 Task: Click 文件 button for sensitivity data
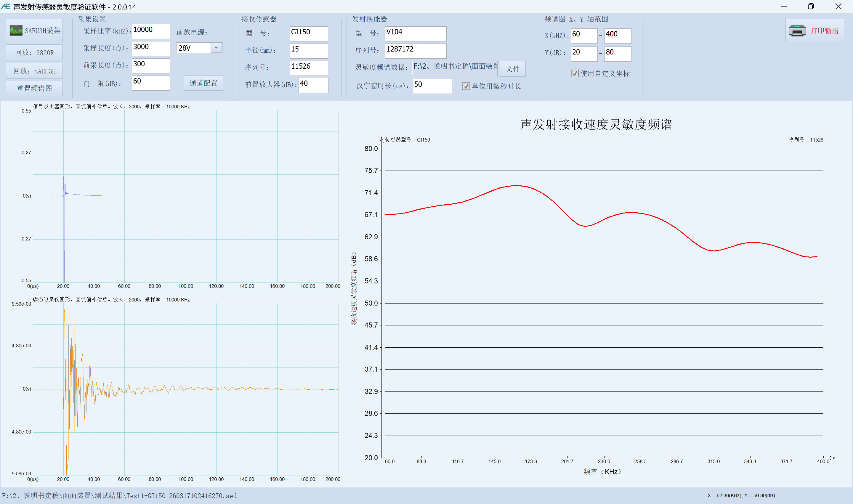(512, 69)
